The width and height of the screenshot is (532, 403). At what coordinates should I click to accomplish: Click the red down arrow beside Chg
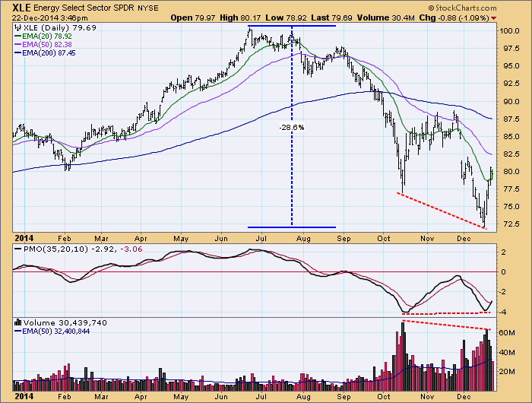[493, 18]
